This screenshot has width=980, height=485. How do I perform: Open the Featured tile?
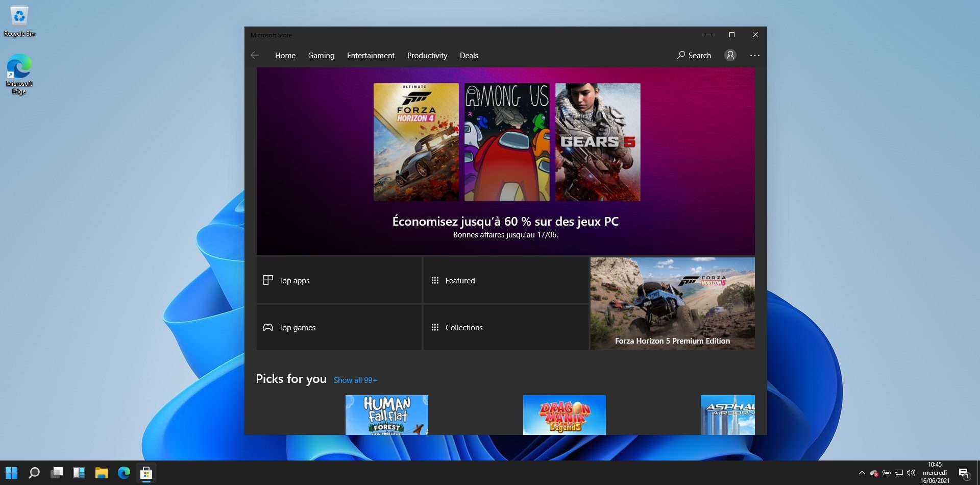pyautogui.click(x=506, y=280)
